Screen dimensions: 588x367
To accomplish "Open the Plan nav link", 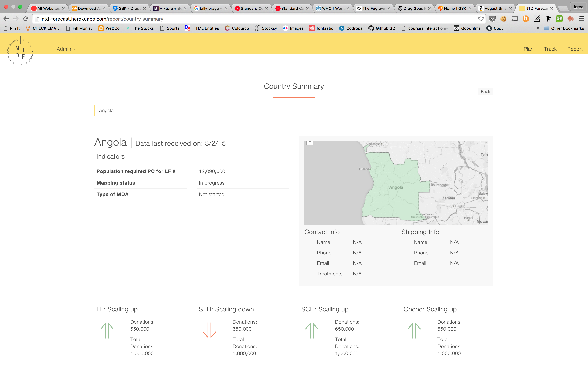I will (x=528, y=49).
